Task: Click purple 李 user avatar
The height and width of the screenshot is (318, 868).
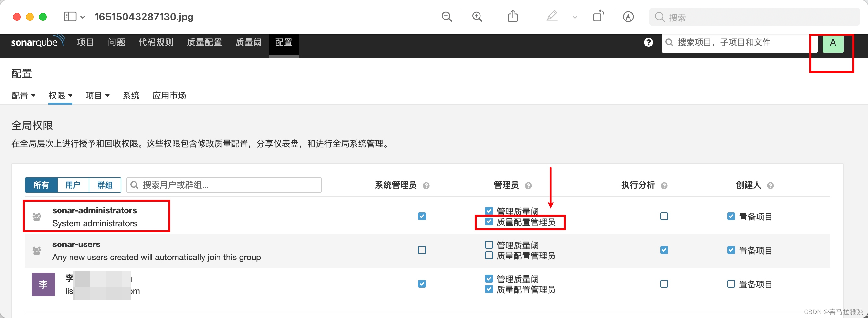Action: [43, 285]
